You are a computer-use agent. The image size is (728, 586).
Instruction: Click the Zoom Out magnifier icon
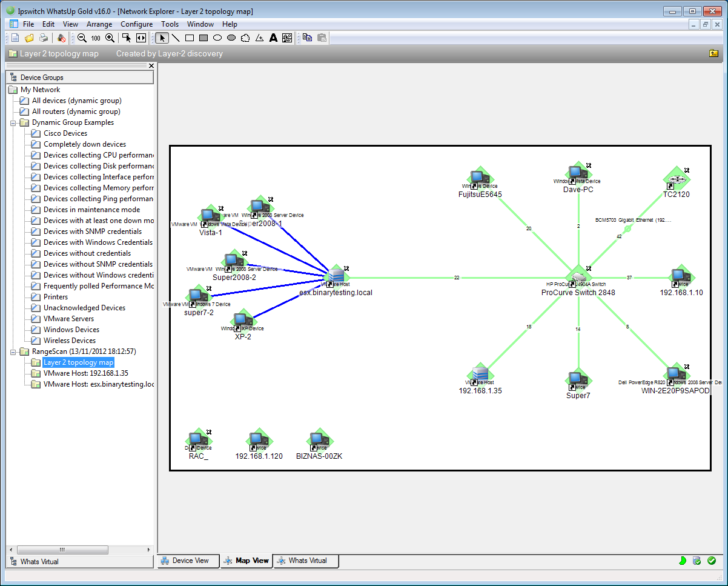[x=82, y=38]
